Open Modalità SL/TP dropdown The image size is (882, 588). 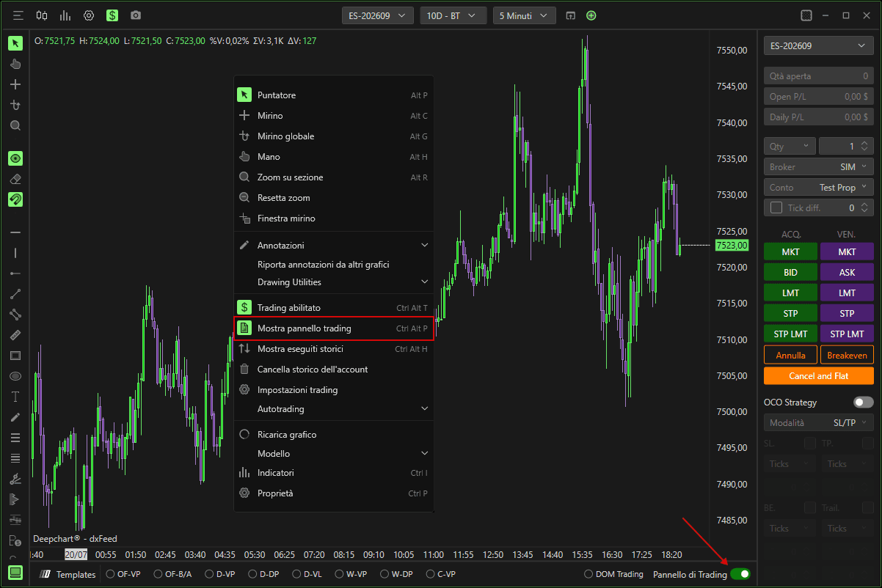[819, 423]
